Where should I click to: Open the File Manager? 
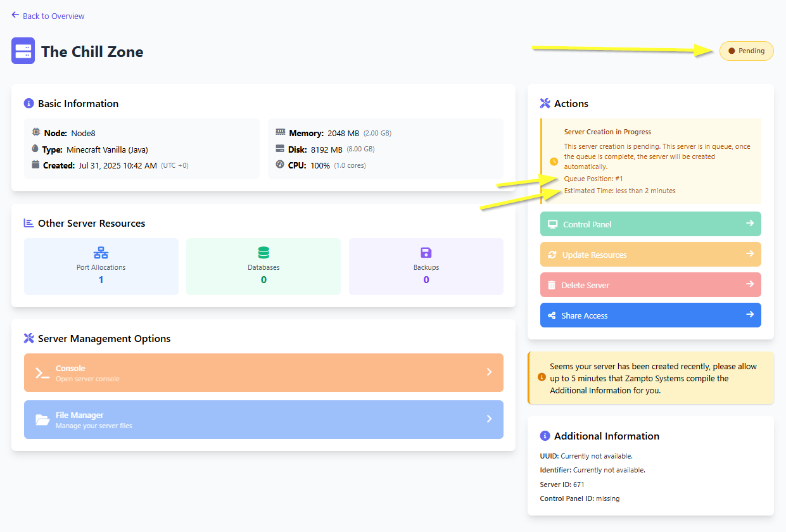pyautogui.click(x=263, y=419)
